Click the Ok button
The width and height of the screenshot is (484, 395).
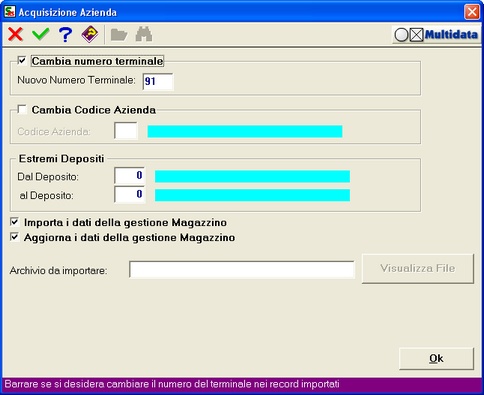click(436, 359)
